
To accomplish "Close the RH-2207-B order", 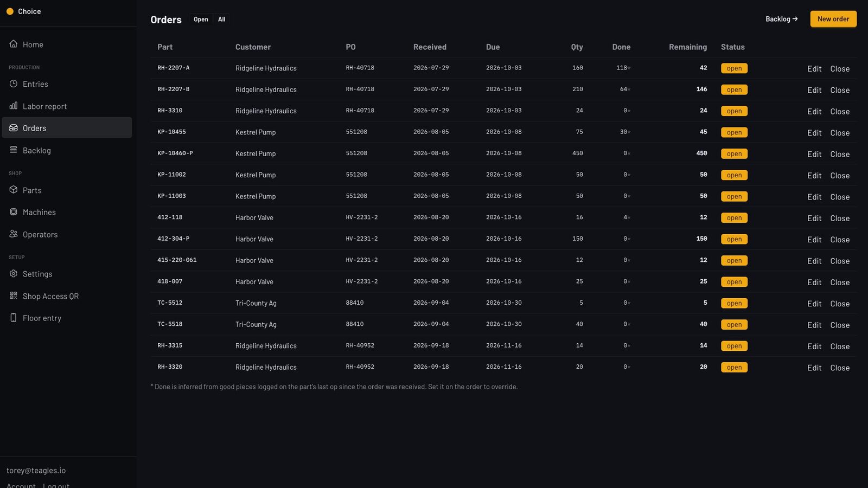I will (840, 90).
